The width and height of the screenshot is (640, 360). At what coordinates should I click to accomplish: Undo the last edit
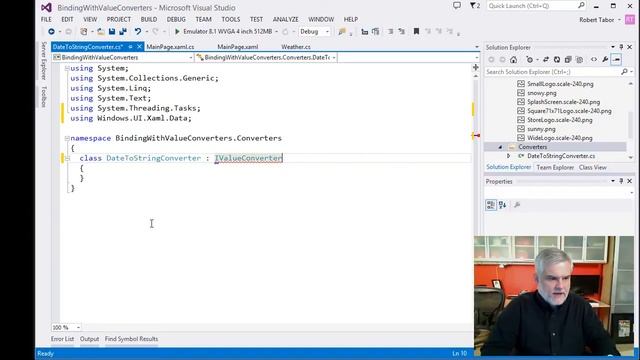pos(138,31)
